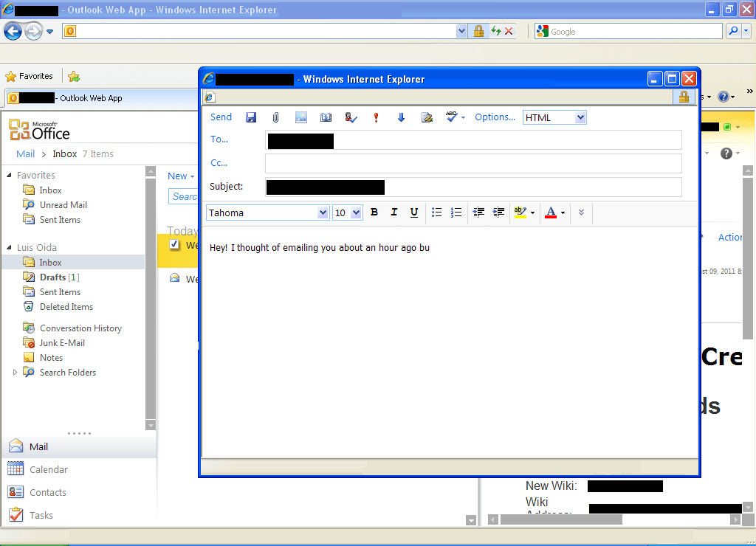Image resolution: width=756 pixels, height=546 pixels.
Task: Apply bulleted list formatting
Action: click(436, 212)
